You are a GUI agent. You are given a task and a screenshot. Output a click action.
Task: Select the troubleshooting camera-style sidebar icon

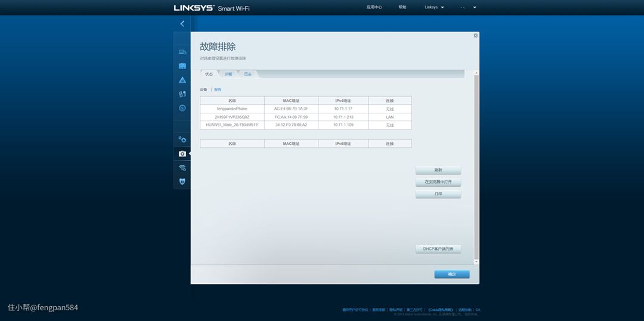[x=182, y=154]
